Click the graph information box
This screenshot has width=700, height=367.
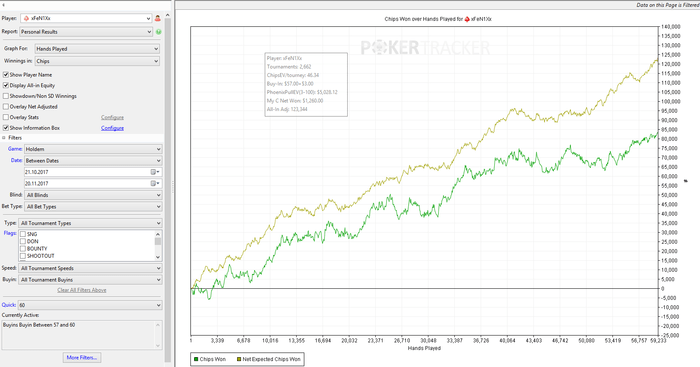click(306, 84)
